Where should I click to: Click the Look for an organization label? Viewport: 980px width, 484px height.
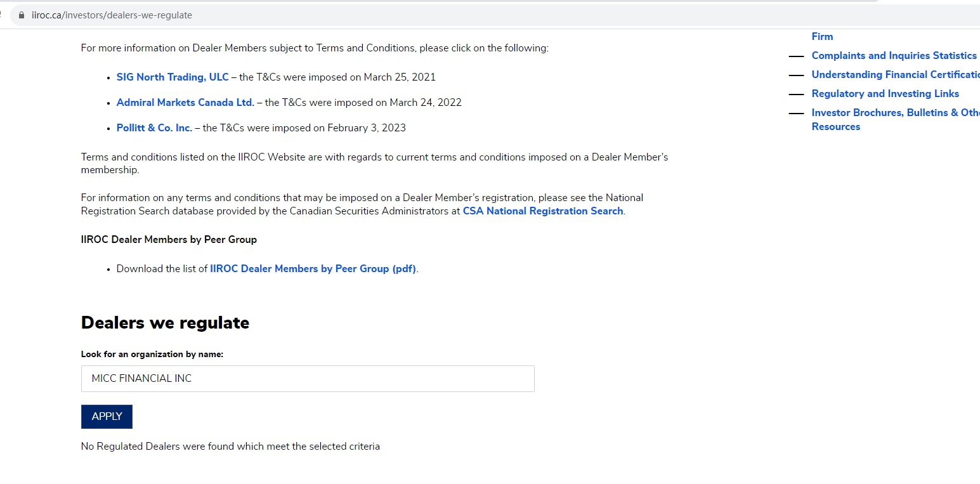pos(152,355)
